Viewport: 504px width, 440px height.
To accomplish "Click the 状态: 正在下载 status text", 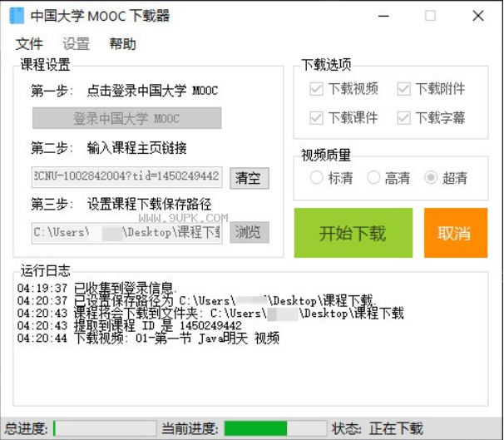I will (x=378, y=428).
